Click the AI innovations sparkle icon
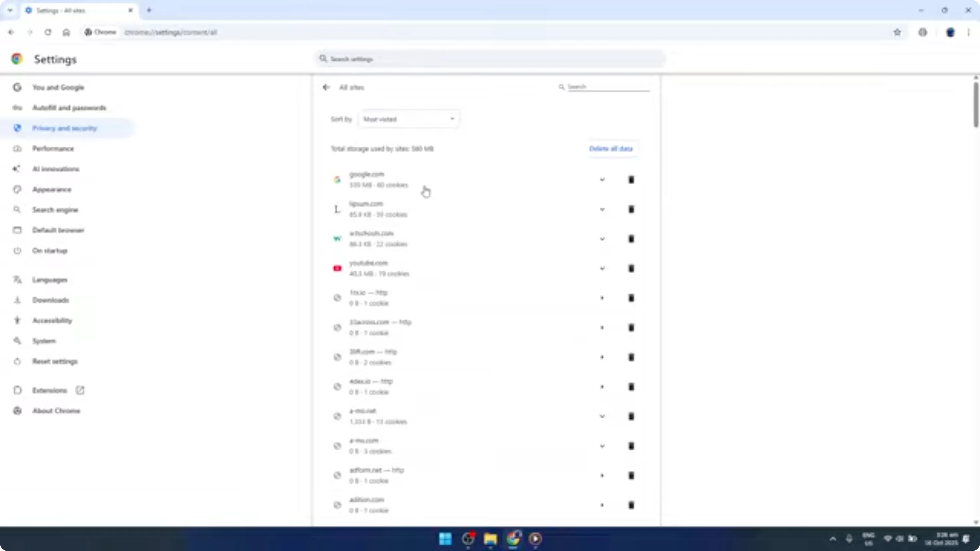This screenshot has height=551, width=980. tap(17, 169)
